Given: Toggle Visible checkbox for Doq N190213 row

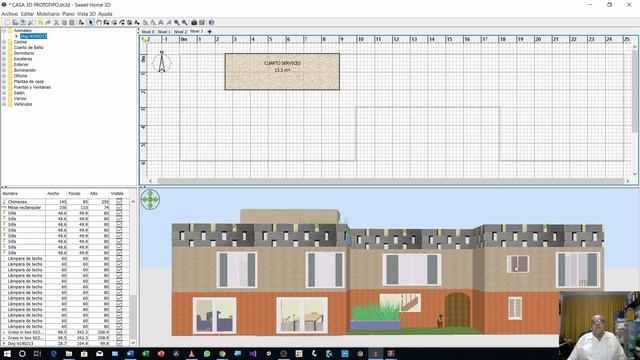Looking at the screenshot, I should [119, 344].
